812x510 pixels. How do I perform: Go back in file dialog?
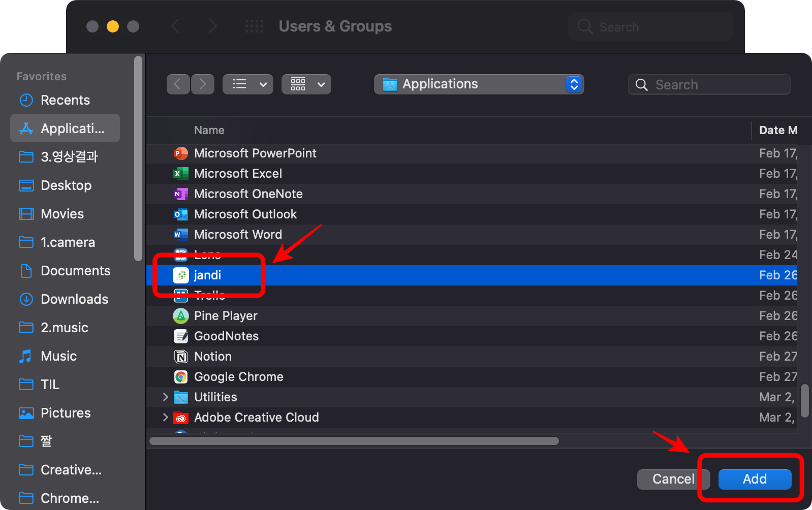pos(178,84)
